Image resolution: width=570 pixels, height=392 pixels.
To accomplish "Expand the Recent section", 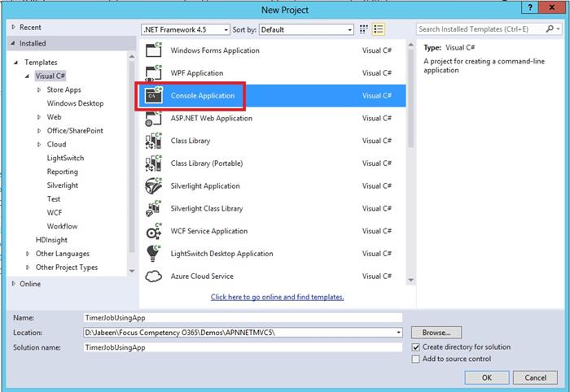I will (14, 27).
